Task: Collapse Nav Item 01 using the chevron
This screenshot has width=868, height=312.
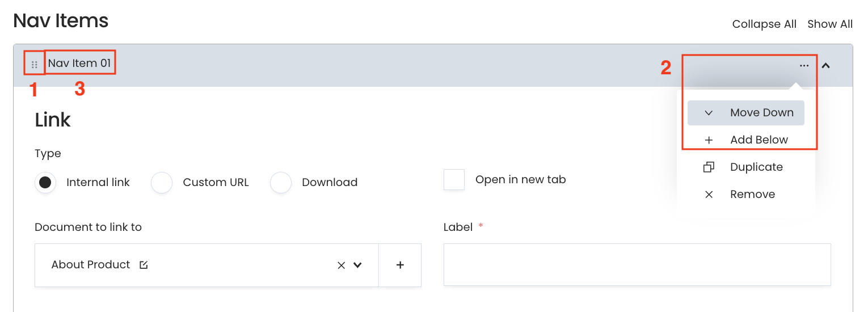Action: click(826, 66)
